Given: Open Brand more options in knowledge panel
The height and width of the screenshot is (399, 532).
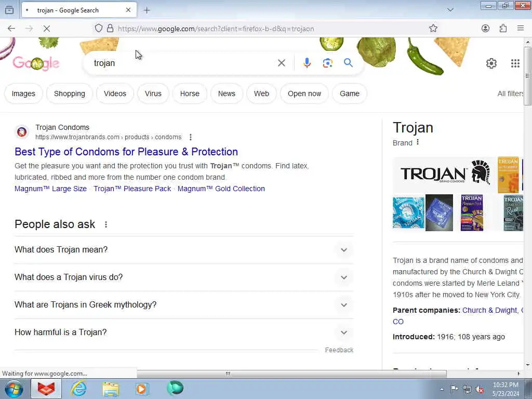Looking at the screenshot, I should (418, 142).
